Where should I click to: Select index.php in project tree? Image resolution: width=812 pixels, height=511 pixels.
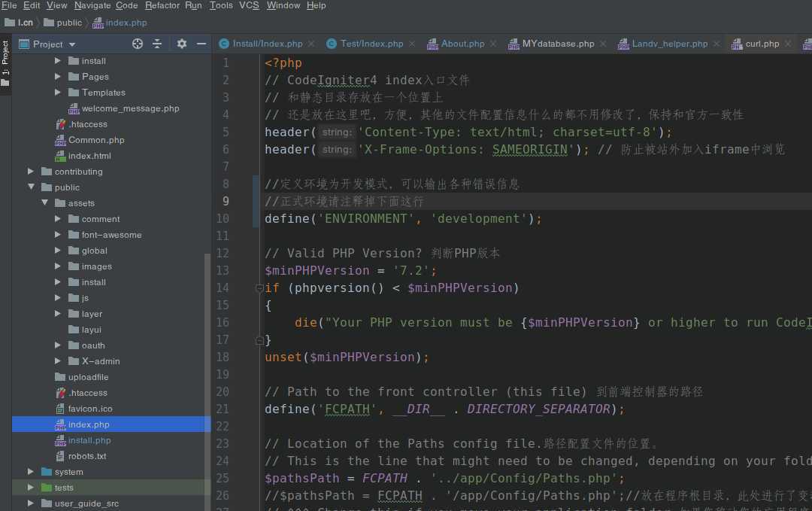[89, 424]
